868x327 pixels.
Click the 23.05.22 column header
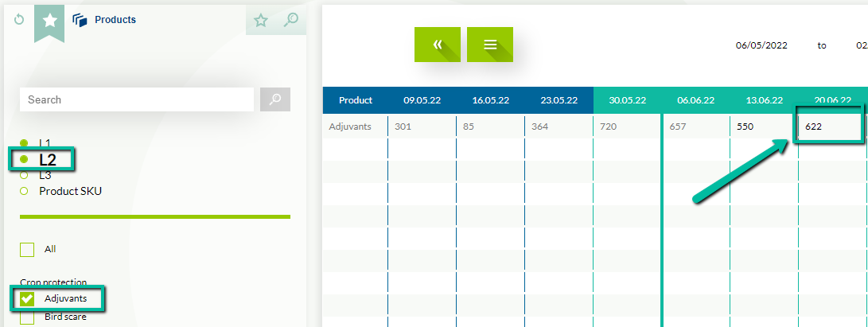559,100
